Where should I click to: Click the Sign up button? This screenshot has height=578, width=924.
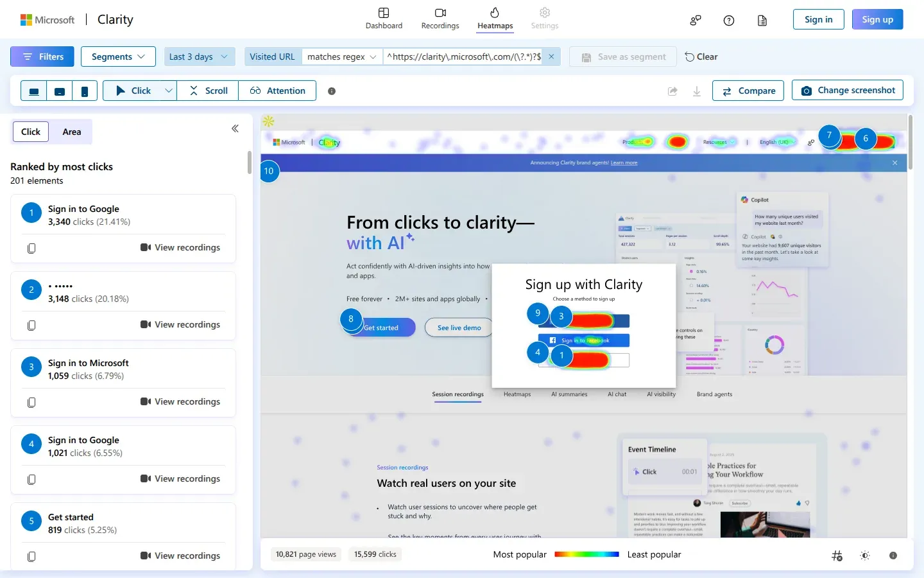coord(877,19)
